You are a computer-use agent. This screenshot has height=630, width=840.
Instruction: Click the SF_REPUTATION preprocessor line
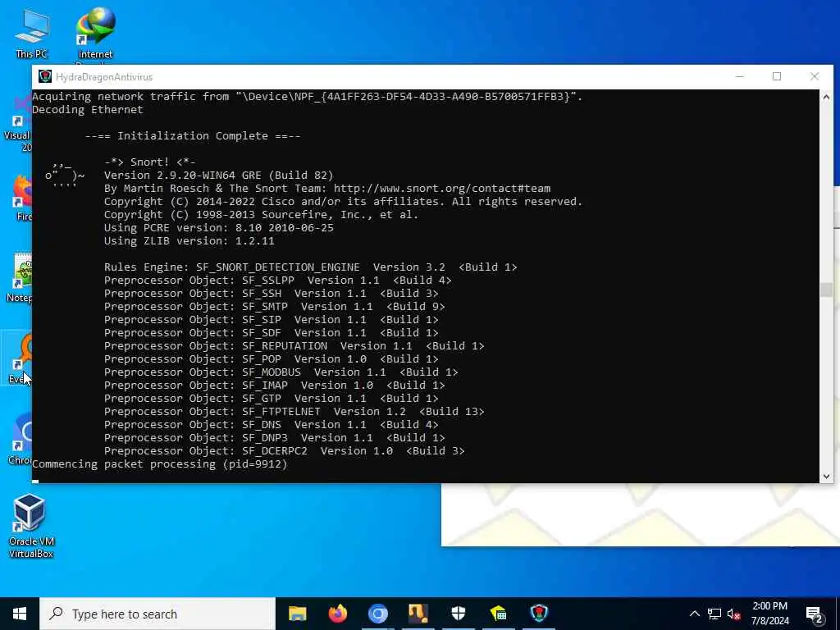[x=294, y=346]
